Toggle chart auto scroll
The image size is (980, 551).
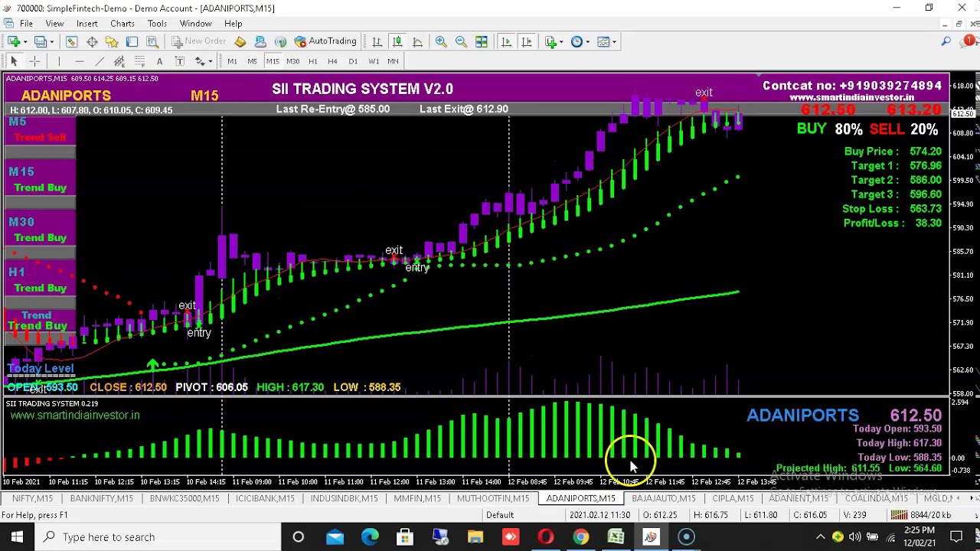tap(506, 41)
